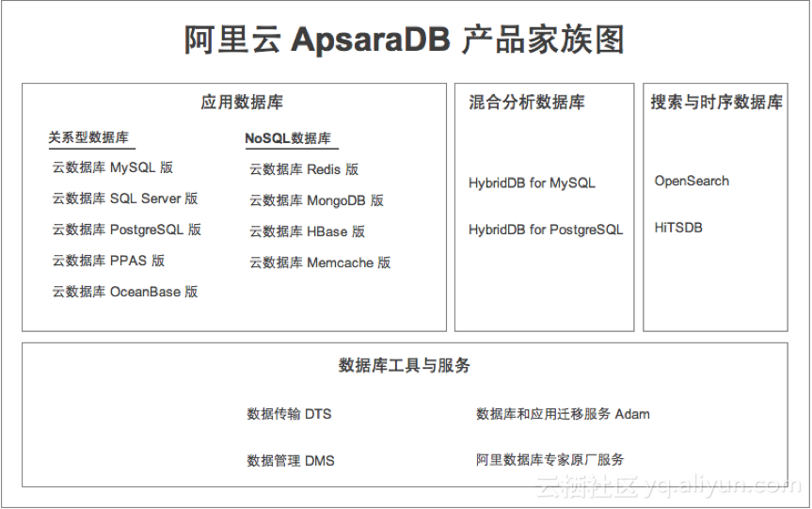
Task: Click the 混合分析数据库 heading
Action: pyautogui.click(x=527, y=102)
